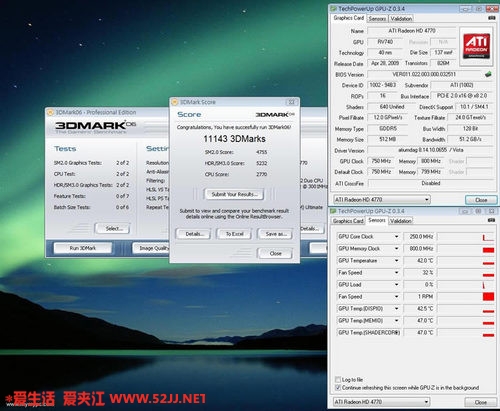Click the GPU Memory Clock red graph bar
The height and width of the screenshot is (411, 500).
488,250
